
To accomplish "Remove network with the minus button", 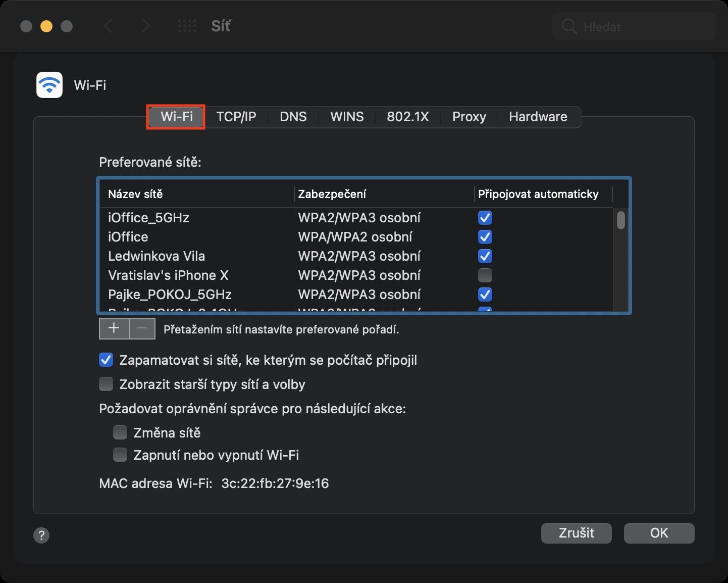I will click(143, 329).
